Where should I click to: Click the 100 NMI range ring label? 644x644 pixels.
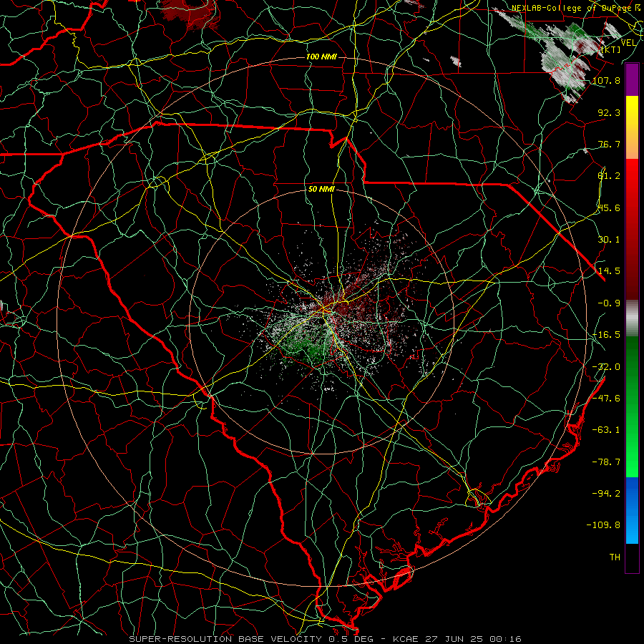click(x=321, y=57)
